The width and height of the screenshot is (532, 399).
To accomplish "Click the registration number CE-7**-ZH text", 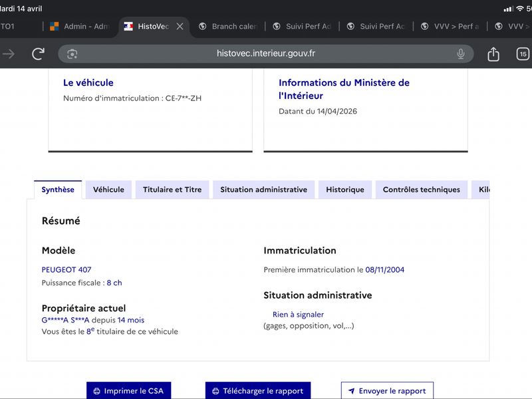I will pyautogui.click(x=184, y=98).
